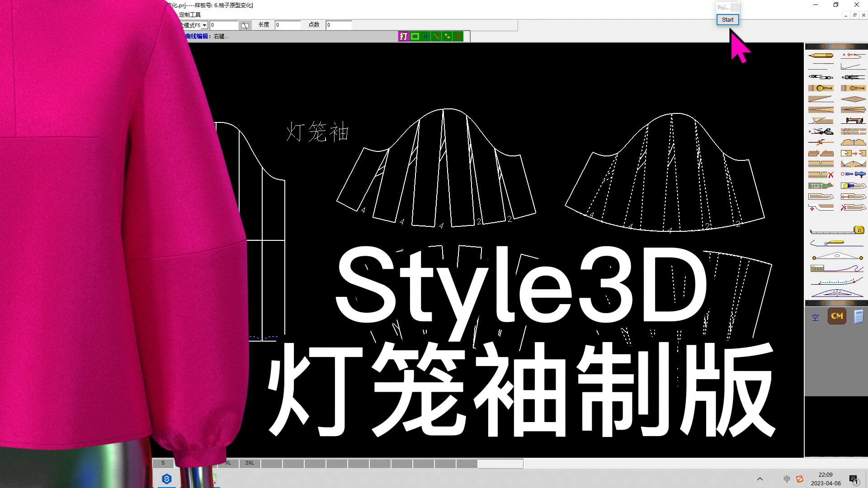868x488 pixels.
Task: Pick the curved ruler tool
Action: (x=837, y=281)
